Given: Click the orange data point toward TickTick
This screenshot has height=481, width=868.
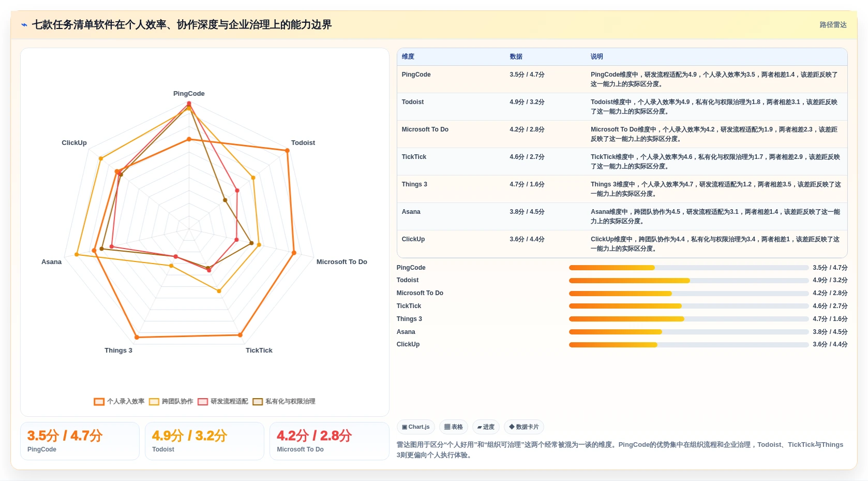Looking at the screenshot, I should click(x=240, y=335).
